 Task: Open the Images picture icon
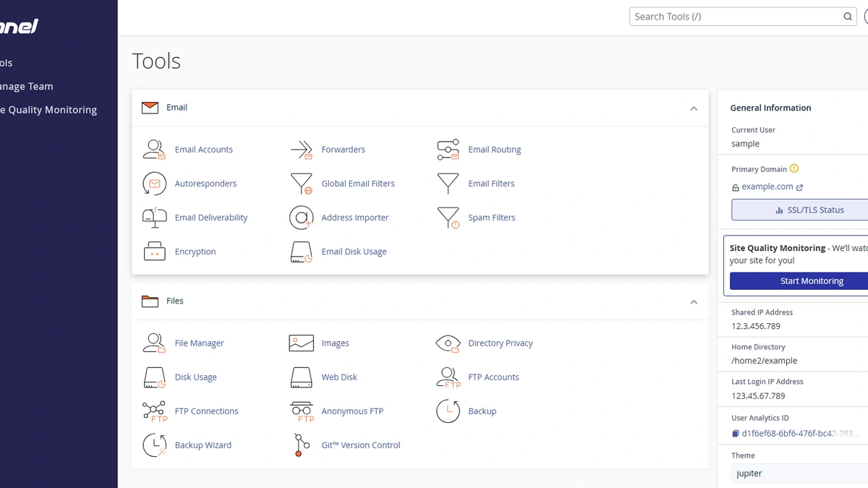click(301, 343)
